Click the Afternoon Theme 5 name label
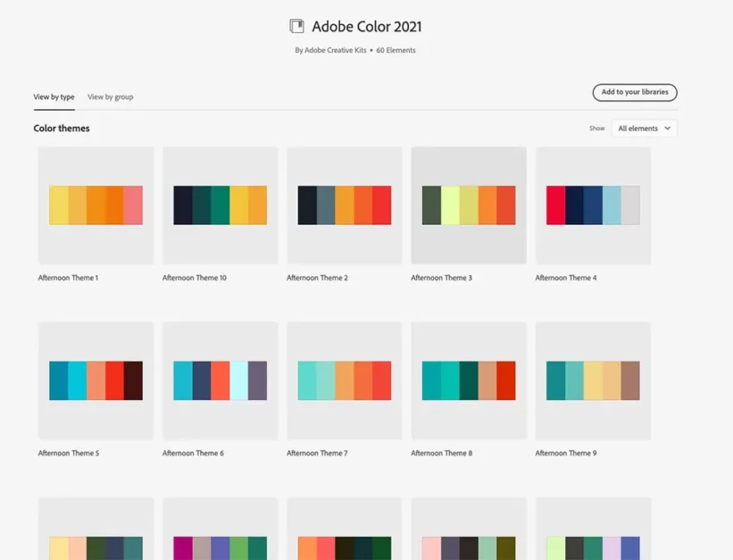 coord(69,453)
